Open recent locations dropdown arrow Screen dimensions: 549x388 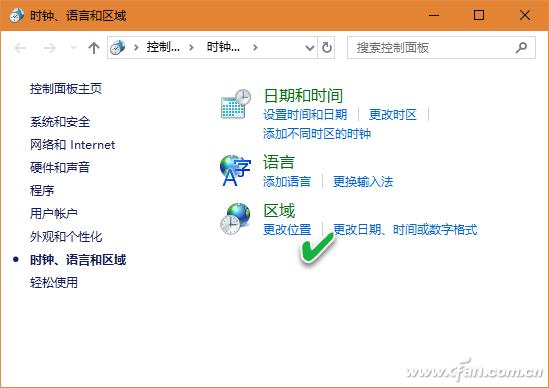point(73,47)
